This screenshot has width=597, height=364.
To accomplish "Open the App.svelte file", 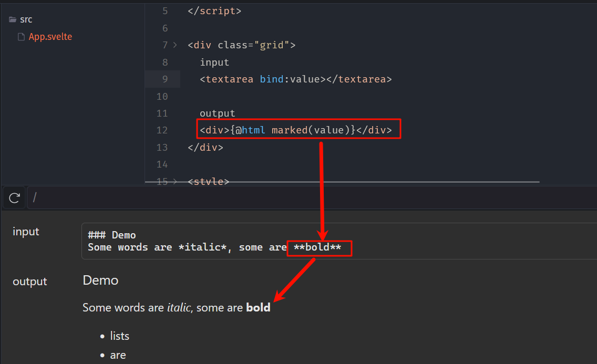I will [x=50, y=37].
